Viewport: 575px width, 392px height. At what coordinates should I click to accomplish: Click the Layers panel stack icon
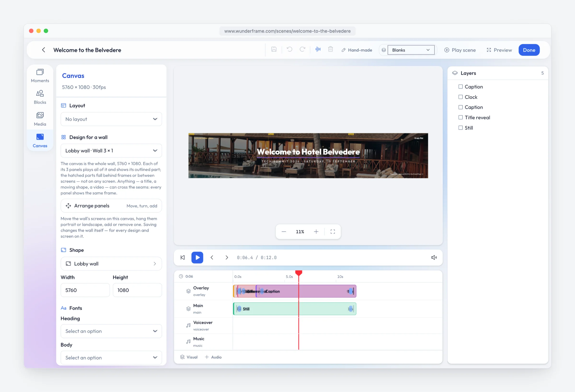[x=455, y=73]
